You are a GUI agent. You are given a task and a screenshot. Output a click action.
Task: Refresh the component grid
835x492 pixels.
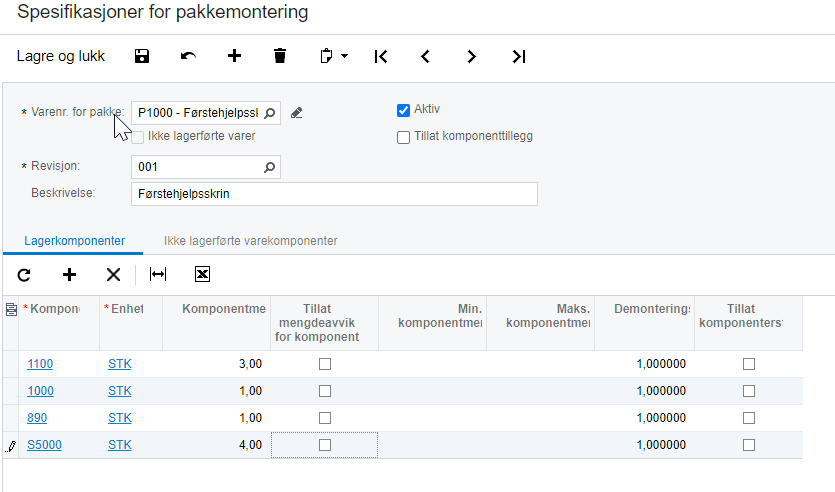(24, 274)
